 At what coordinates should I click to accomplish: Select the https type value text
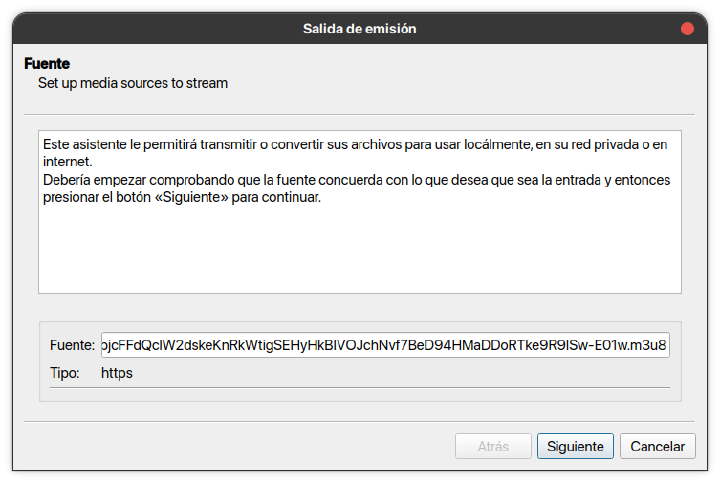pos(117,373)
